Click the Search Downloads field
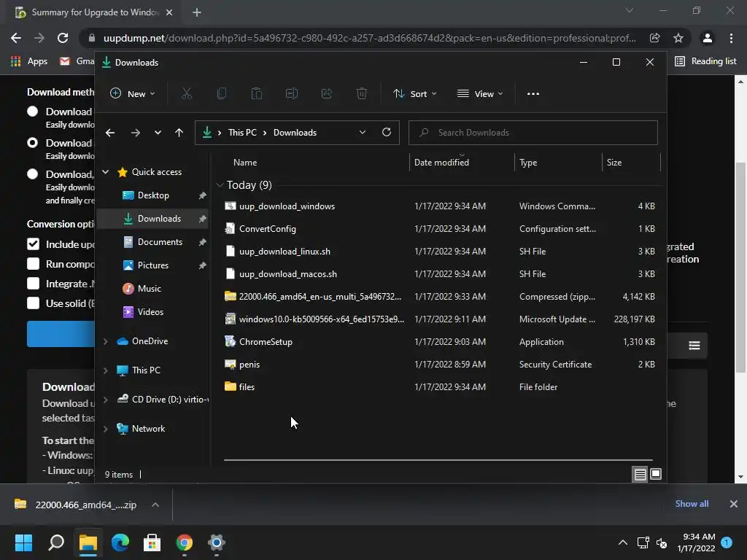This screenshot has width=747, height=560. [533, 133]
